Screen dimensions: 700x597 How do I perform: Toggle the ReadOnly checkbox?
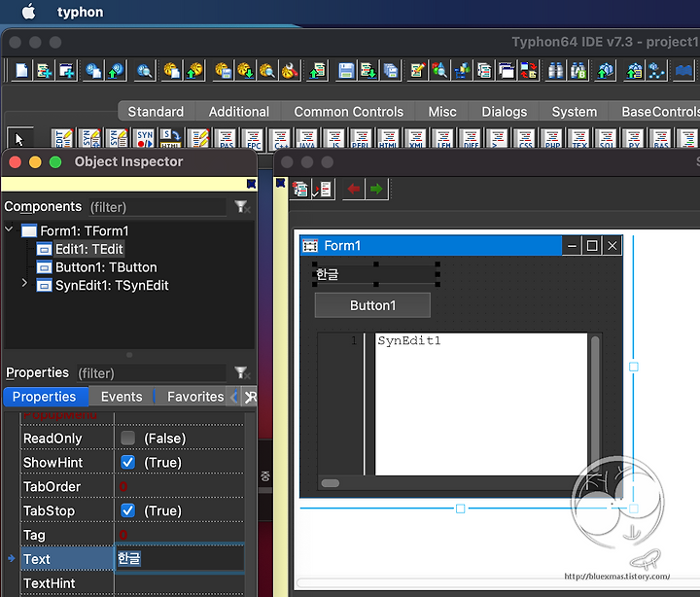coord(127,439)
